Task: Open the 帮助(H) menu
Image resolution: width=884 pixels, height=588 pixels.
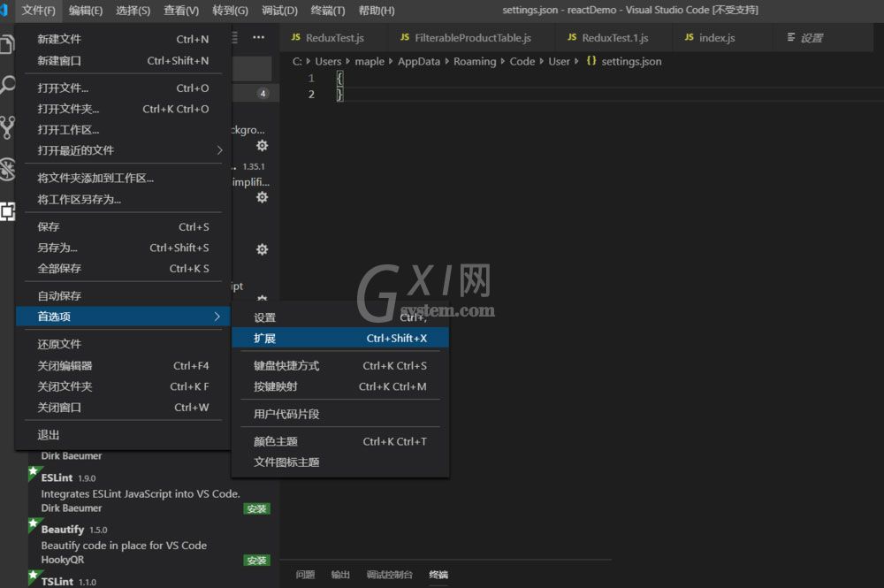Action: point(377,10)
